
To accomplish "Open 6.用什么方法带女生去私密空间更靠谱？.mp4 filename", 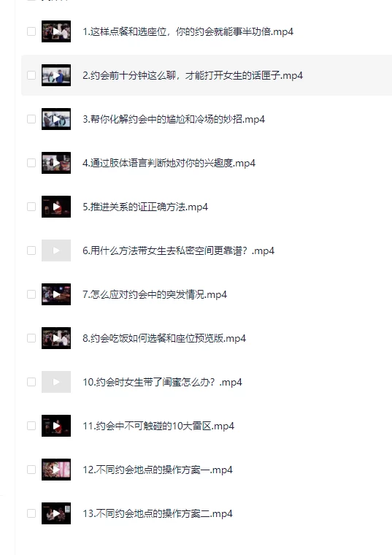I will pyautogui.click(x=178, y=250).
